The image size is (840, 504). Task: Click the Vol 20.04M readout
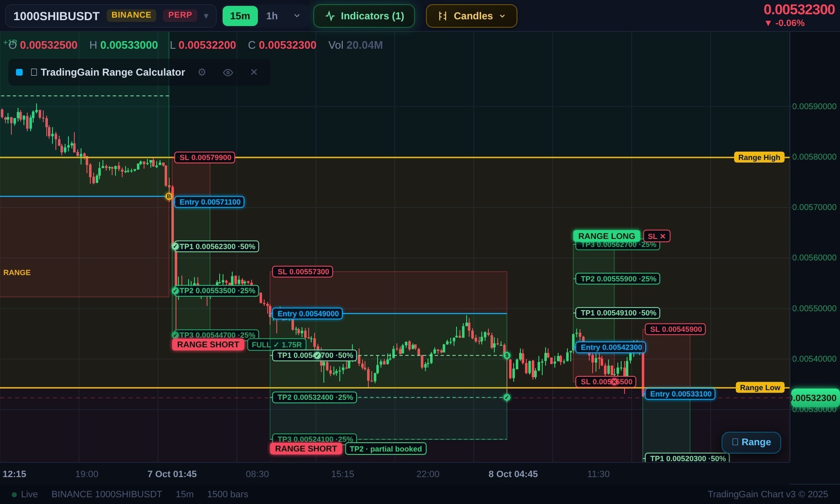pos(355,45)
